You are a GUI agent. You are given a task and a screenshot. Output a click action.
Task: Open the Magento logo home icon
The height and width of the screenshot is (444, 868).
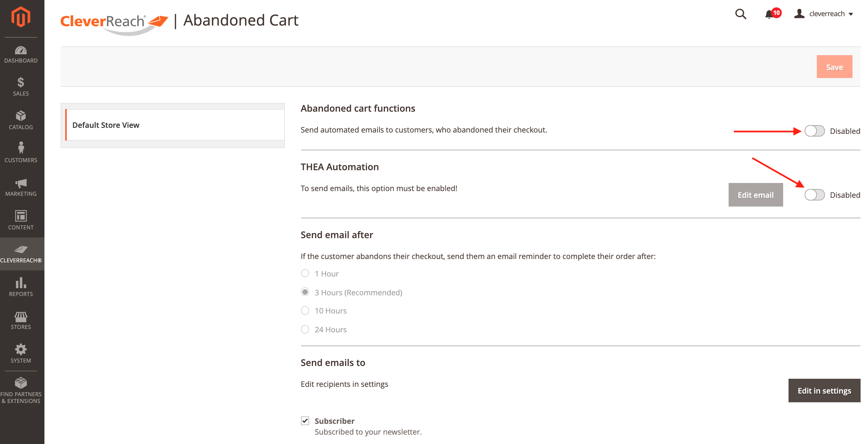21,17
